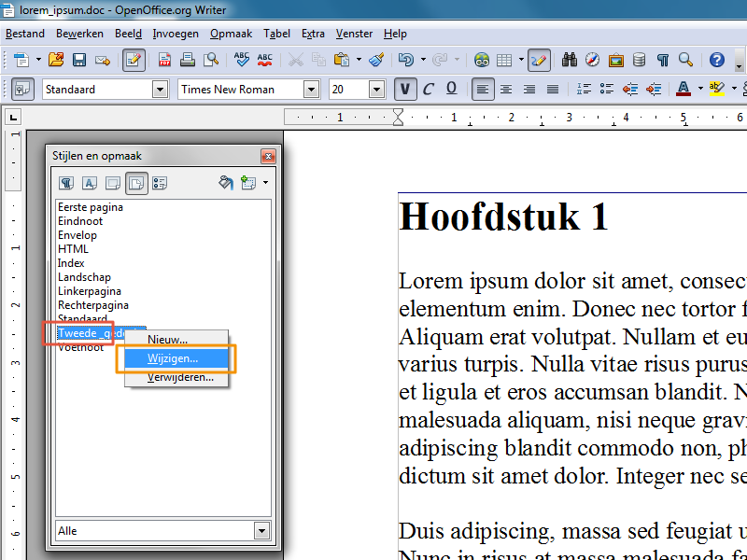This screenshot has height=560, width=747.
Task: Insert hyperlink globe icon
Action: (x=482, y=60)
